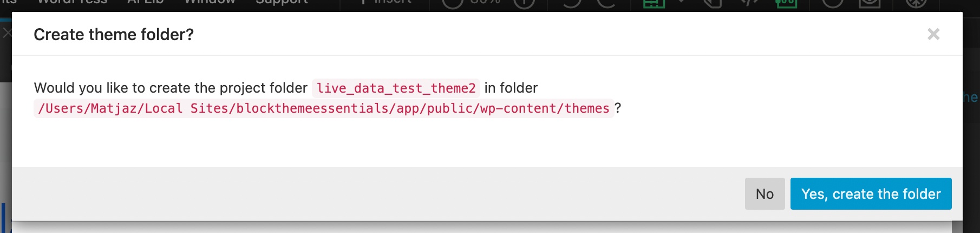This screenshot has width=980, height=233.
Task: Expand the arrow next to green layout icon
Action: 682,2
